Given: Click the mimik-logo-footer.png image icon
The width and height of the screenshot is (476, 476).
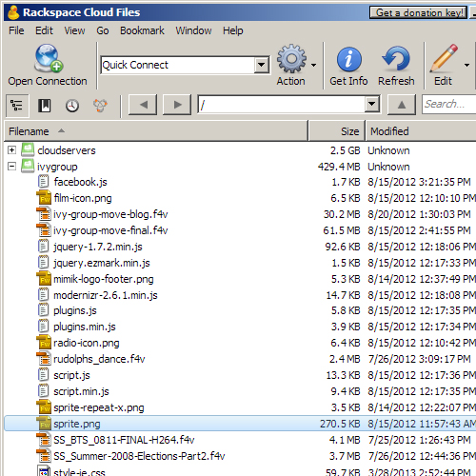Looking at the screenshot, I should pyautogui.click(x=44, y=279).
